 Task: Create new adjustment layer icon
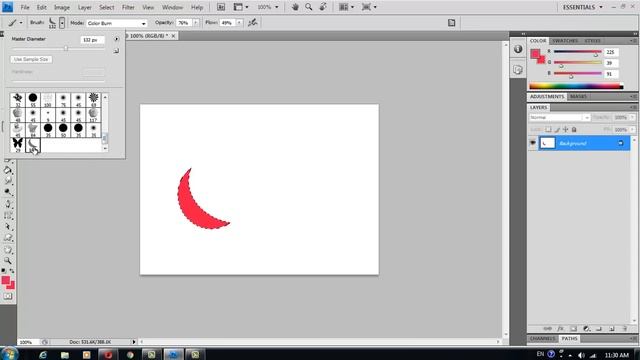click(x=587, y=329)
